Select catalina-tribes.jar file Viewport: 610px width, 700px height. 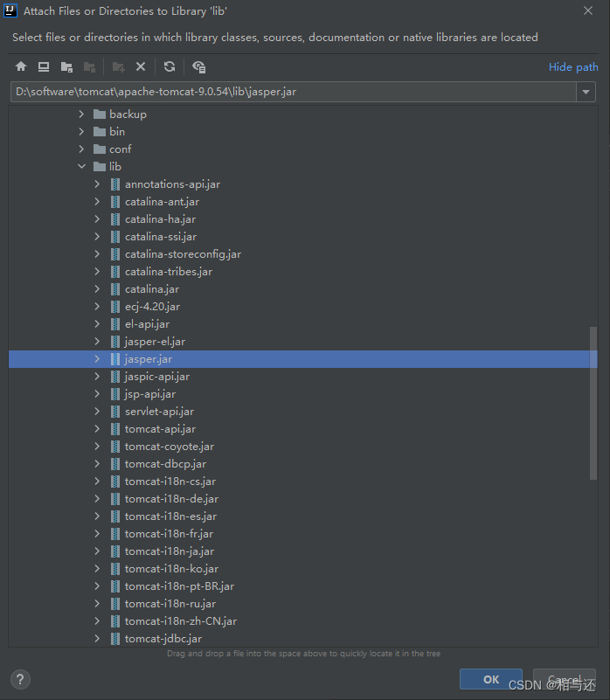tap(169, 272)
